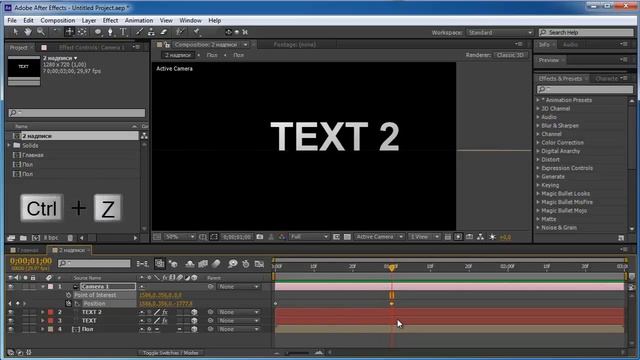This screenshot has width=640, height=360.
Task: Open the Parent dropdown for TEXT 2
Action: [x=238, y=312]
